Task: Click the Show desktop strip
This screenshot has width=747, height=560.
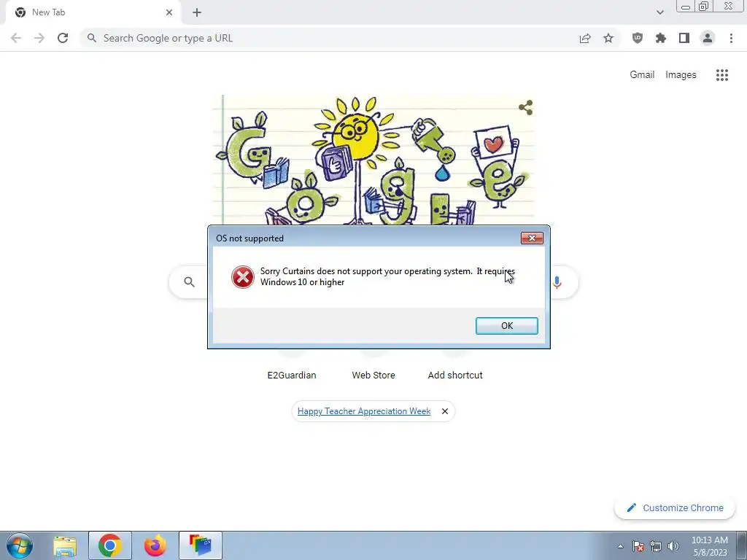Action: [742, 545]
